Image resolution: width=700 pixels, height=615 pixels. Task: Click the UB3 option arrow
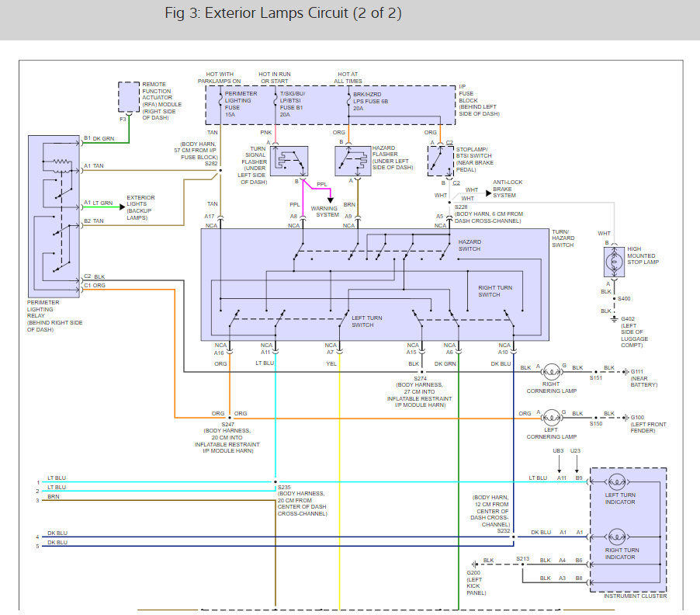pos(559,464)
